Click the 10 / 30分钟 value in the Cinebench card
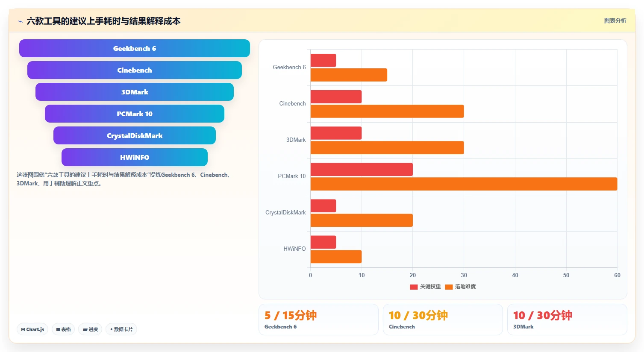 [418, 315]
